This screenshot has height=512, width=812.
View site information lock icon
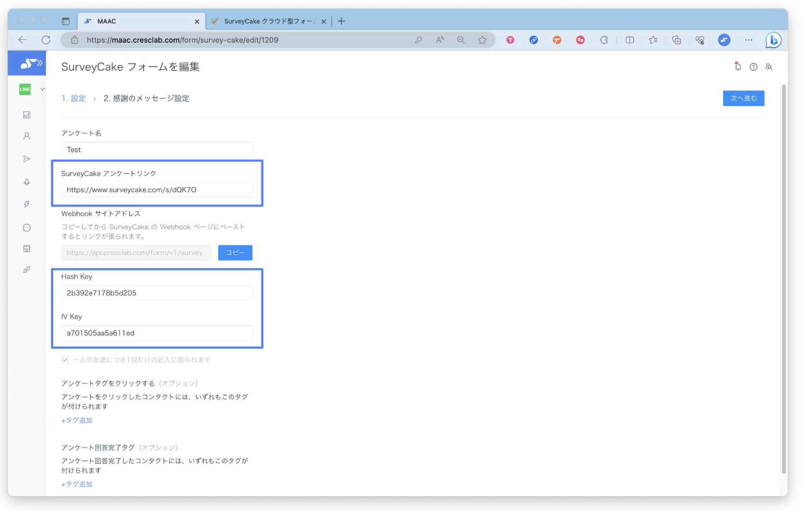click(75, 40)
